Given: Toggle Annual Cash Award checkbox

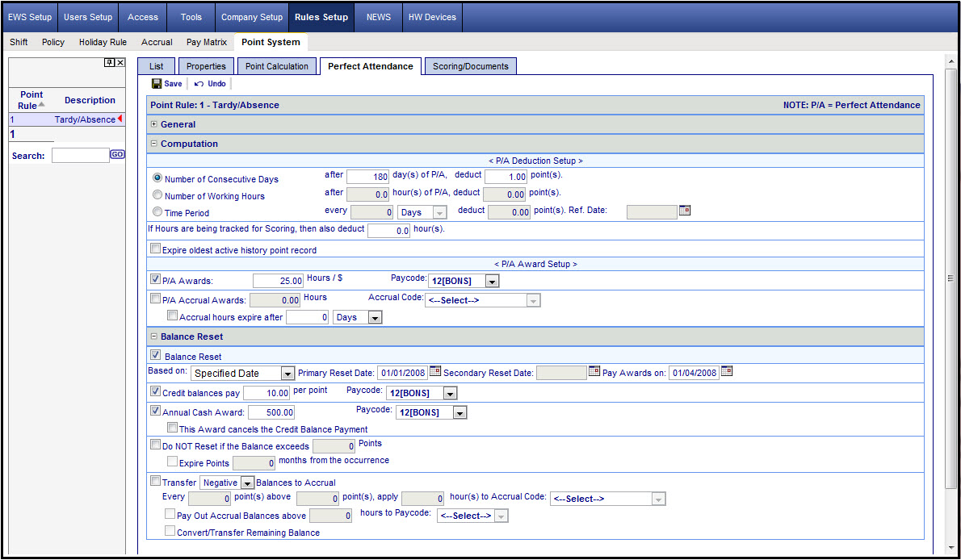Looking at the screenshot, I should tap(156, 411).
